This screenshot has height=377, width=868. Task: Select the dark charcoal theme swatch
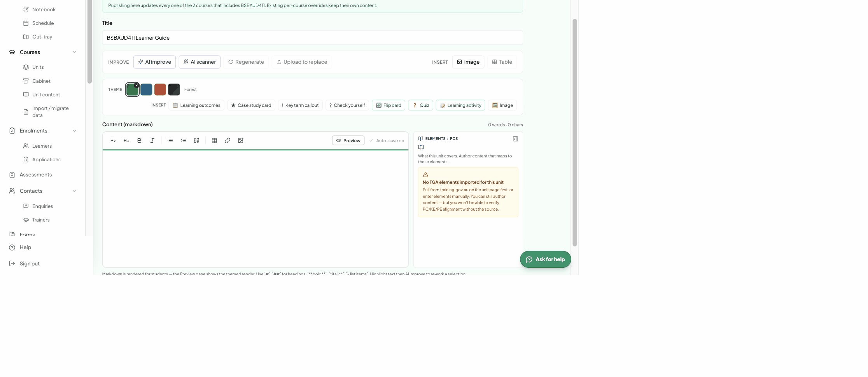pyautogui.click(x=174, y=89)
